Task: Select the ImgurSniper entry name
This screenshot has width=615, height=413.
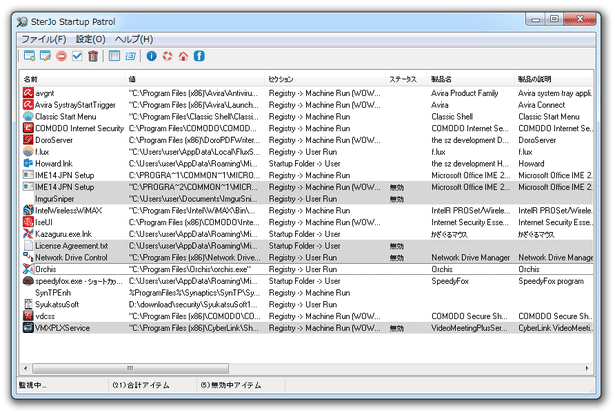Action: (x=55, y=199)
